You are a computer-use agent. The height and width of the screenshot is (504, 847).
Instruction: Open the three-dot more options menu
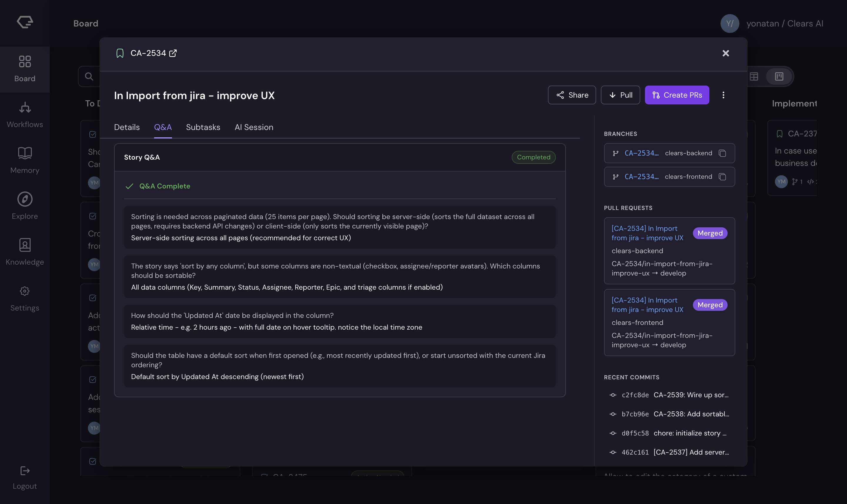click(x=723, y=95)
